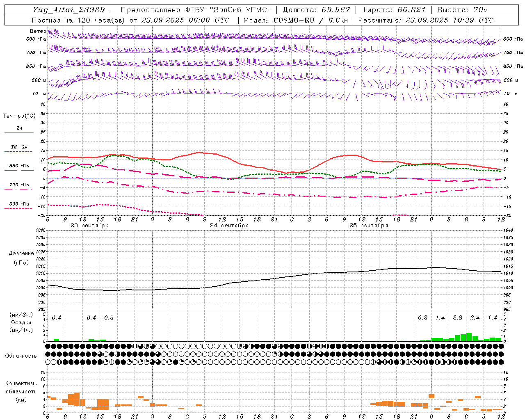The image size is (525, 420).
Task: Select the 2.4 three-hour precipitation value
Action: coord(475,318)
